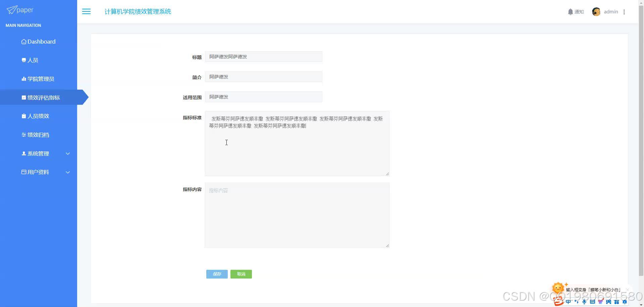The width and height of the screenshot is (644, 307).
Task: Click the 系统管理 person icon
Action: click(x=24, y=153)
